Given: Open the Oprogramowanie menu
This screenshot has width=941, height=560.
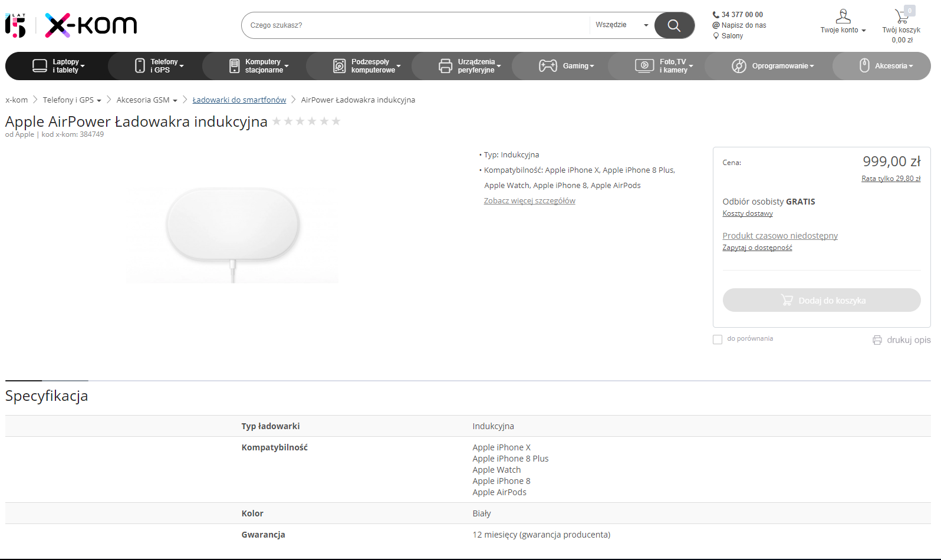Looking at the screenshot, I should 773,66.
